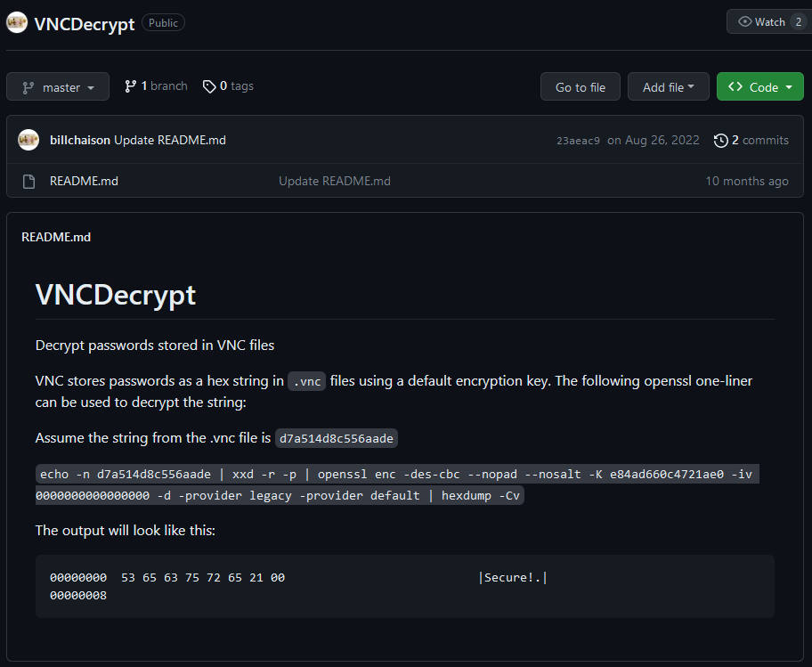This screenshot has width=812, height=667.
Task: Open the VNCDecrypt repository title link
Action: point(85,24)
